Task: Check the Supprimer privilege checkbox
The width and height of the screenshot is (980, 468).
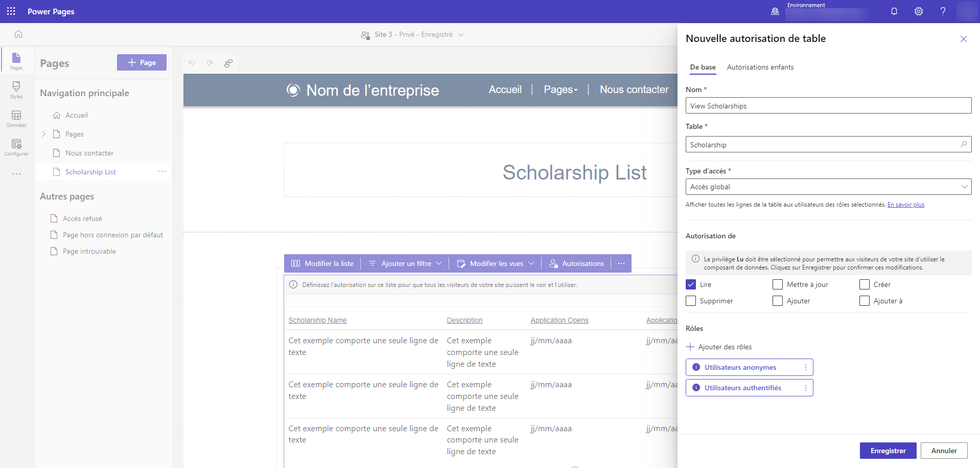Action: (691, 301)
